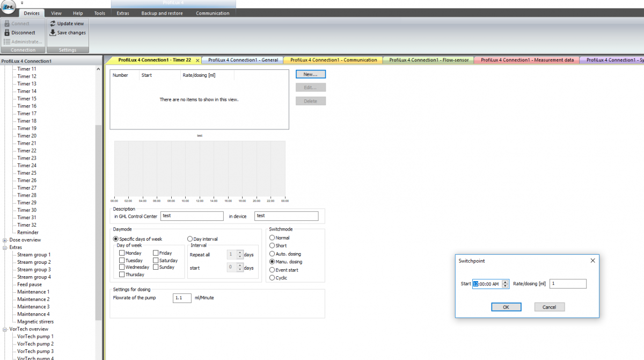Open the Backup and restore tab

(162, 13)
